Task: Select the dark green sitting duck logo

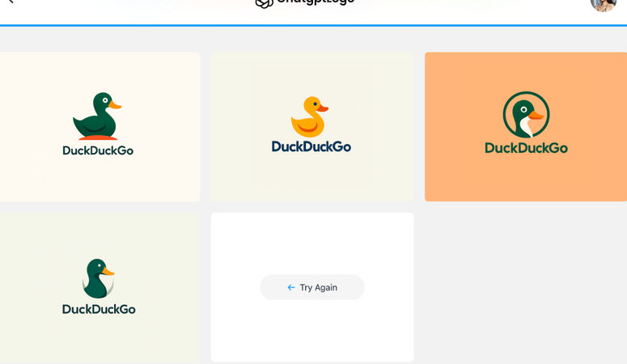Action: click(100, 127)
